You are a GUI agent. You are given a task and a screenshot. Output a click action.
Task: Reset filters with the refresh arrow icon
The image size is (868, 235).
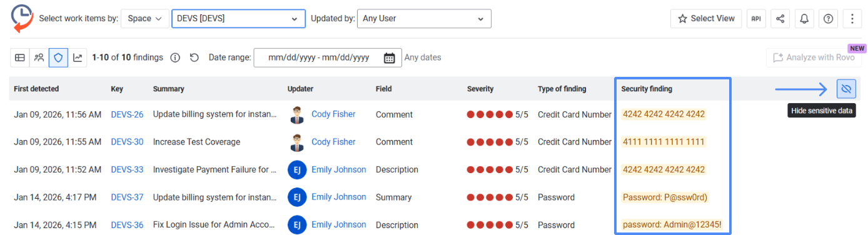tap(194, 57)
